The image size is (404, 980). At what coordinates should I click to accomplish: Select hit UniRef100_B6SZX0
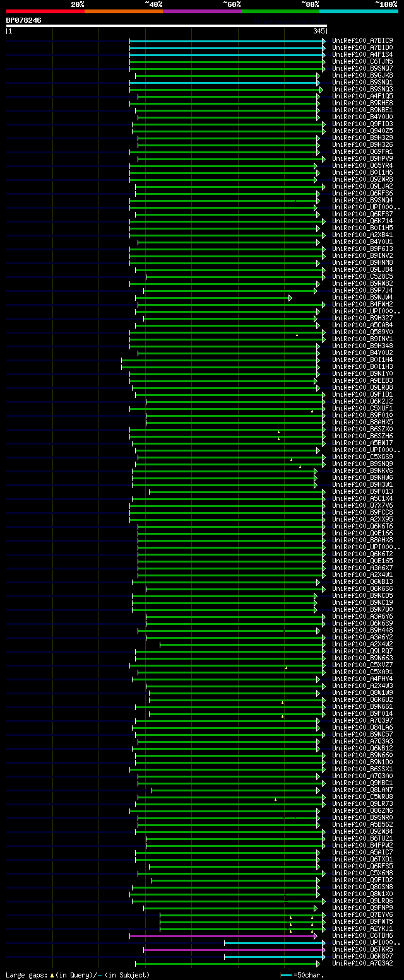tap(362, 429)
